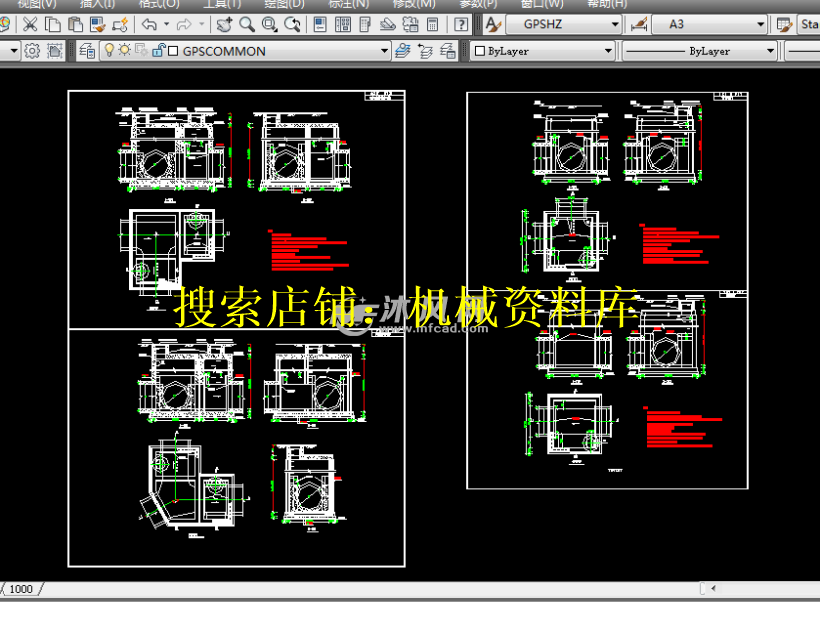This screenshot has width=820, height=632.
Task: Click the Paste clipboard icon
Action: point(76,24)
